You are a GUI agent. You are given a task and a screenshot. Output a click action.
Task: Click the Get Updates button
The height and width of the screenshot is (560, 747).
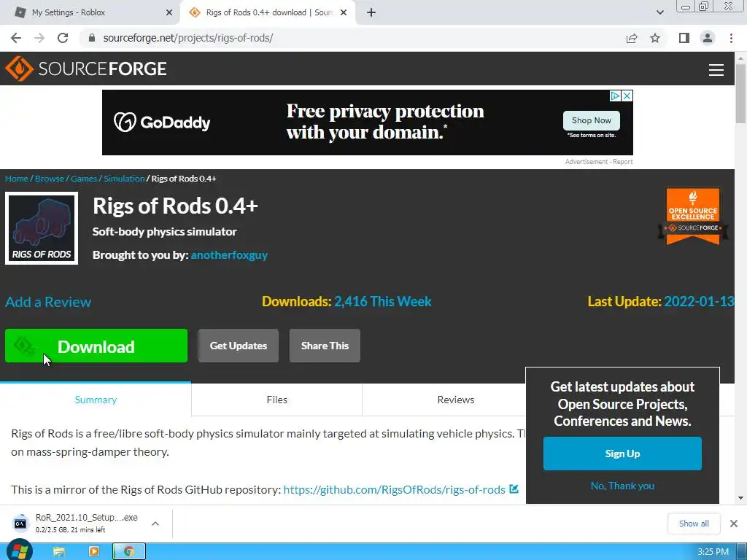tap(239, 346)
